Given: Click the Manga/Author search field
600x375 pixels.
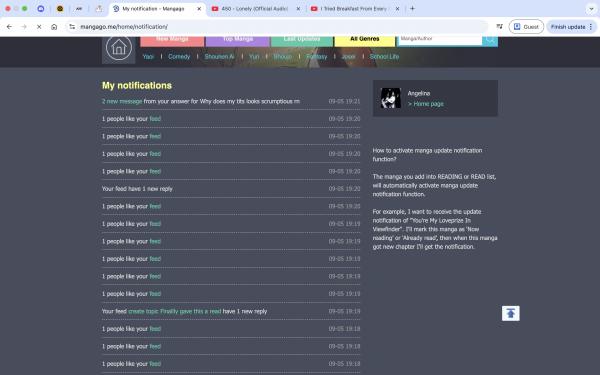Looking at the screenshot, I should tap(440, 40).
